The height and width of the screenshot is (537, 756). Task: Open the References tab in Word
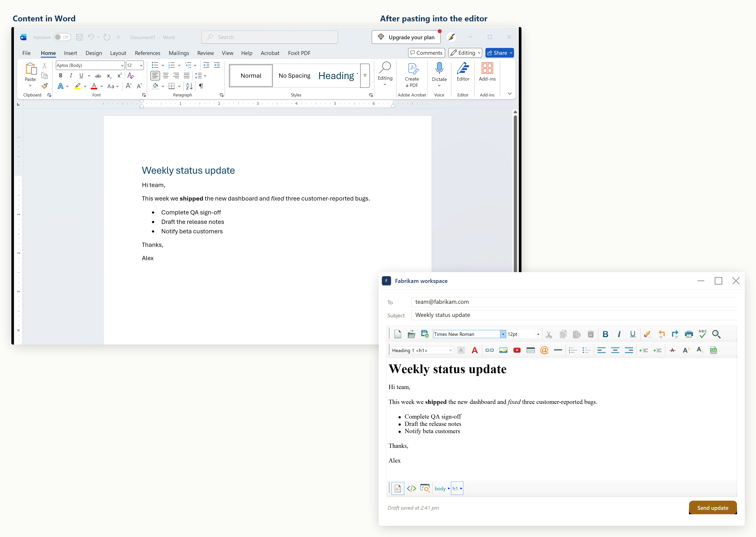click(147, 53)
